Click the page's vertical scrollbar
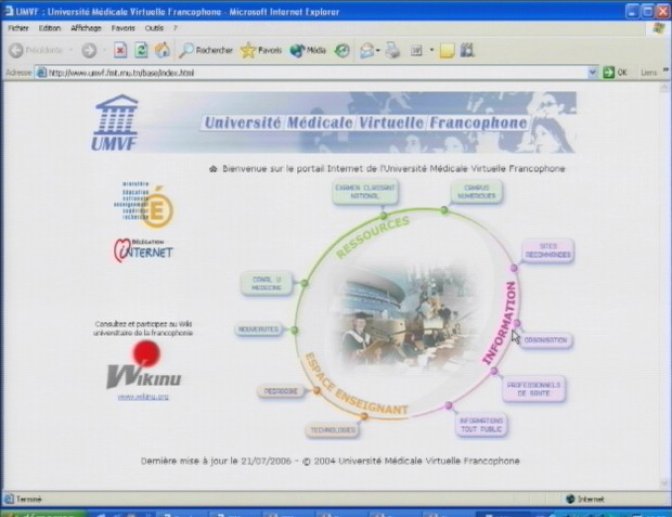 (x=664, y=287)
